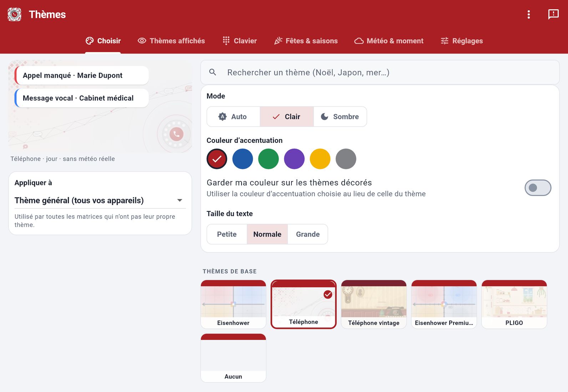Click the phone dial icon in preview
The width and height of the screenshot is (568, 392).
[176, 134]
